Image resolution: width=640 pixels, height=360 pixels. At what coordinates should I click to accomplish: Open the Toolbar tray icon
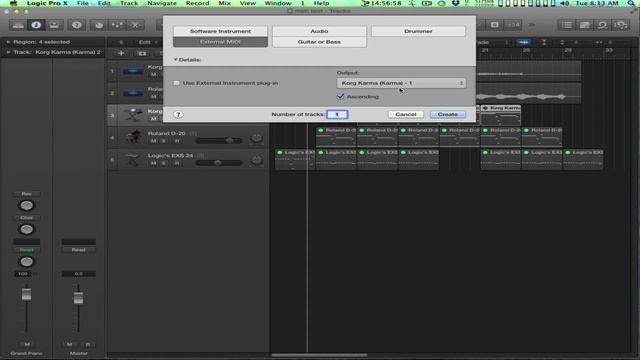click(x=54, y=25)
